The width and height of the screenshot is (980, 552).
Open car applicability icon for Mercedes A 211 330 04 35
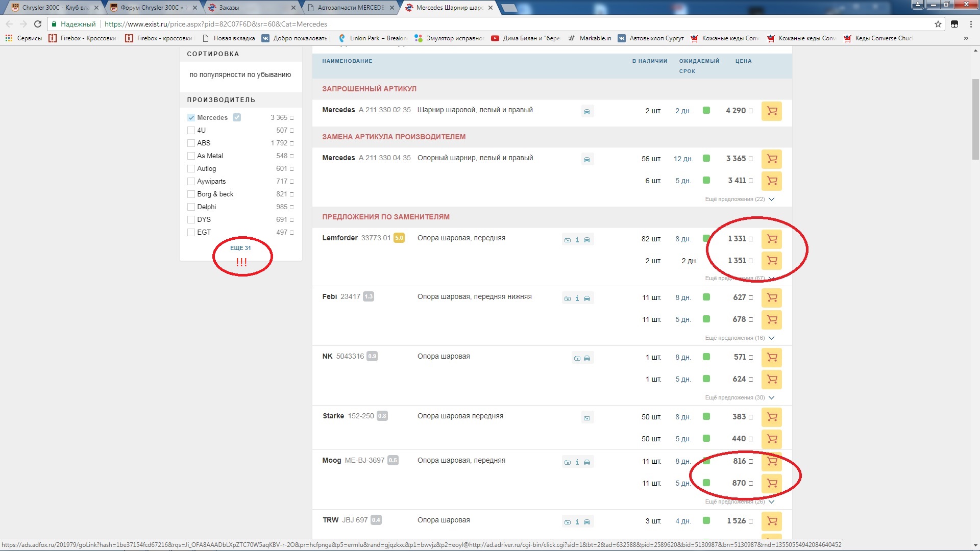(x=587, y=160)
